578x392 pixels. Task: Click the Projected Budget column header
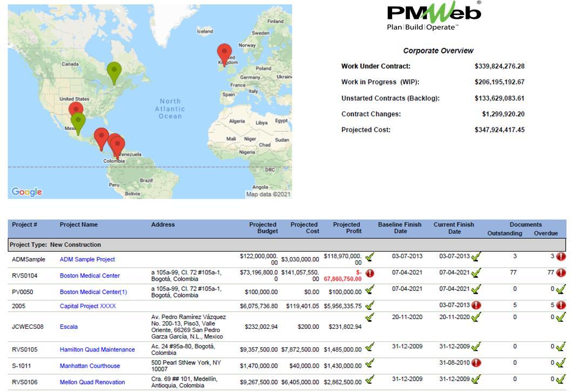[x=263, y=228]
